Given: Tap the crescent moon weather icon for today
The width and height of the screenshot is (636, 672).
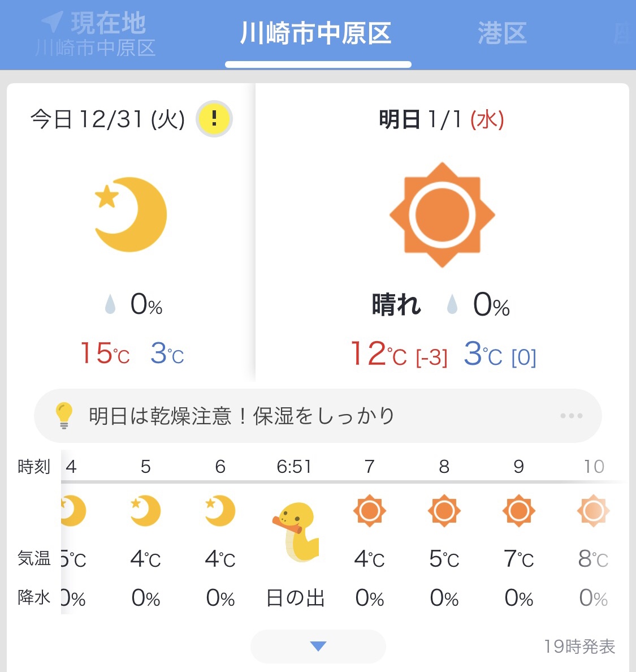Looking at the screenshot, I should [131, 214].
